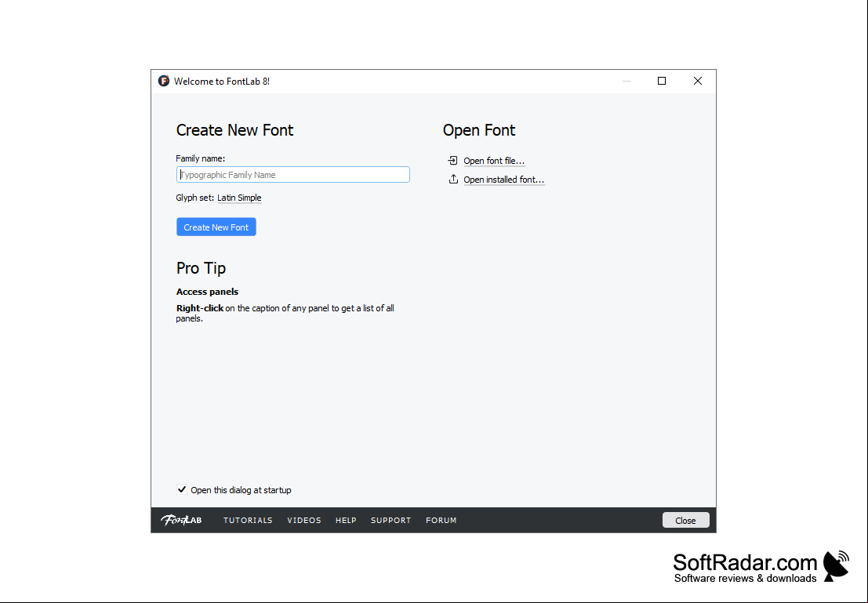Click the Welcome to FontLab 8! title text
This screenshot has height=603, width=868.
[222, 82]
